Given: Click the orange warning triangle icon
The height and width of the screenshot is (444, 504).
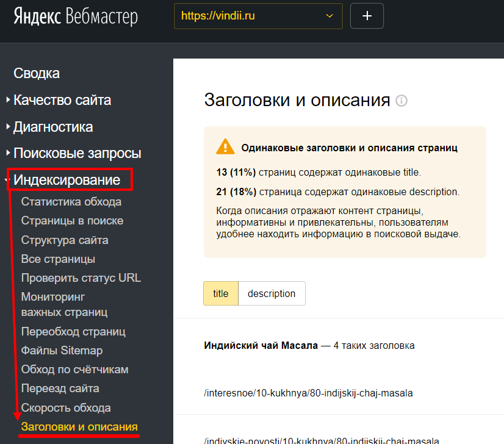Looking at the screenshot, I should 225,147.
